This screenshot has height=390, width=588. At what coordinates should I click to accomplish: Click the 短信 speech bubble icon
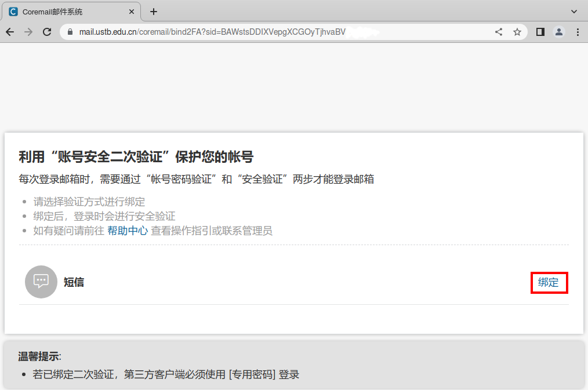click(x=41, y=282)
